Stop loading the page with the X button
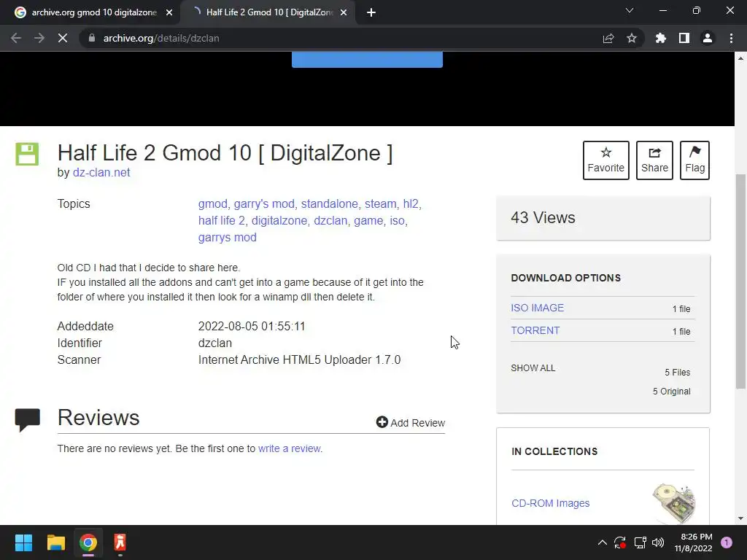The image size is (747, 560). [x=63, y=38]
